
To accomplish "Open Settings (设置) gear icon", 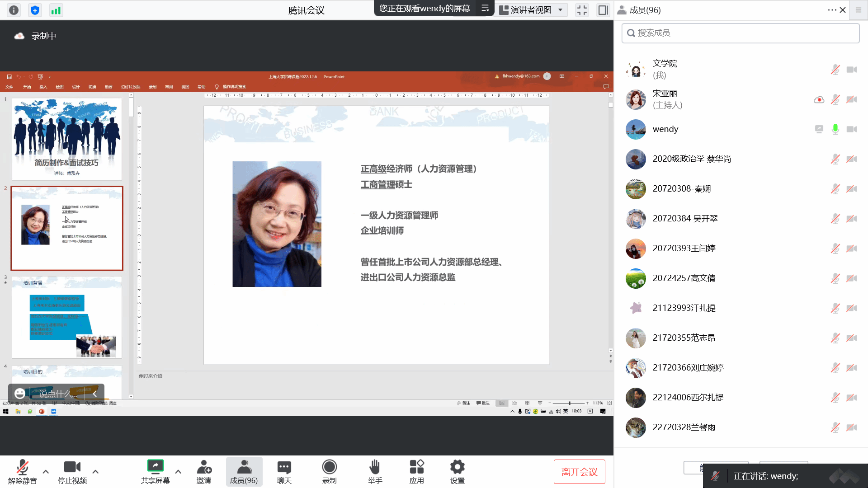I will (457, 471).
